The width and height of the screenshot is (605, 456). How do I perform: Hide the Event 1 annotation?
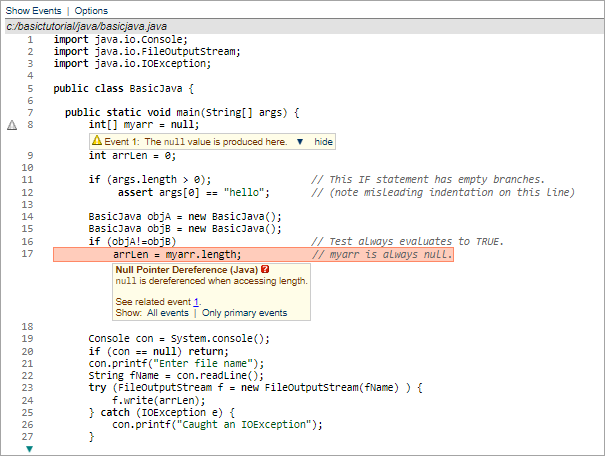(323, 142)
